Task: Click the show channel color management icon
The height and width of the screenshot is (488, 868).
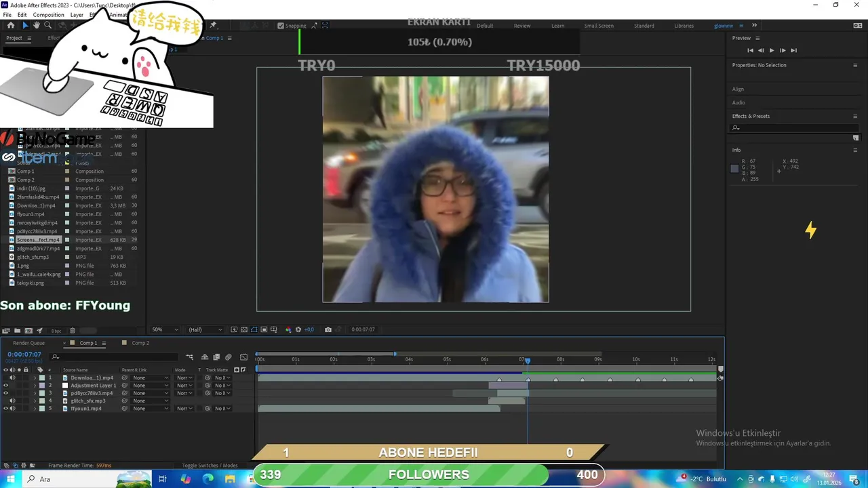Action: tap(288, 329)
